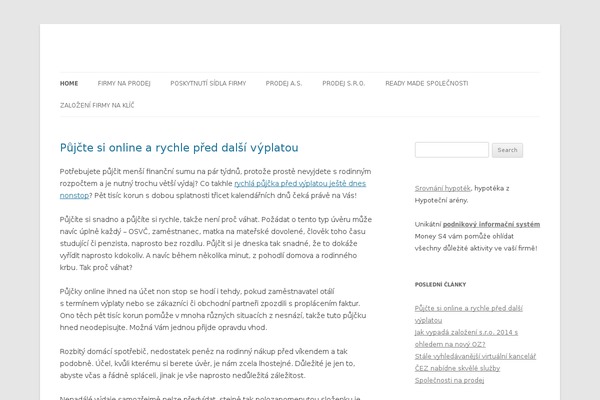Go to the HOME menu item
Image resolution: width=600 pixels, height=400 pixels.
pyautogui.click(x=69, y=83)
